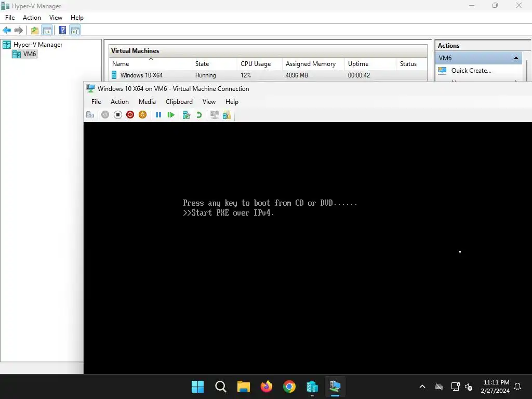
Task: Open Action menu in Virtual Machine Connection
Action: click(x=119, y=102)
